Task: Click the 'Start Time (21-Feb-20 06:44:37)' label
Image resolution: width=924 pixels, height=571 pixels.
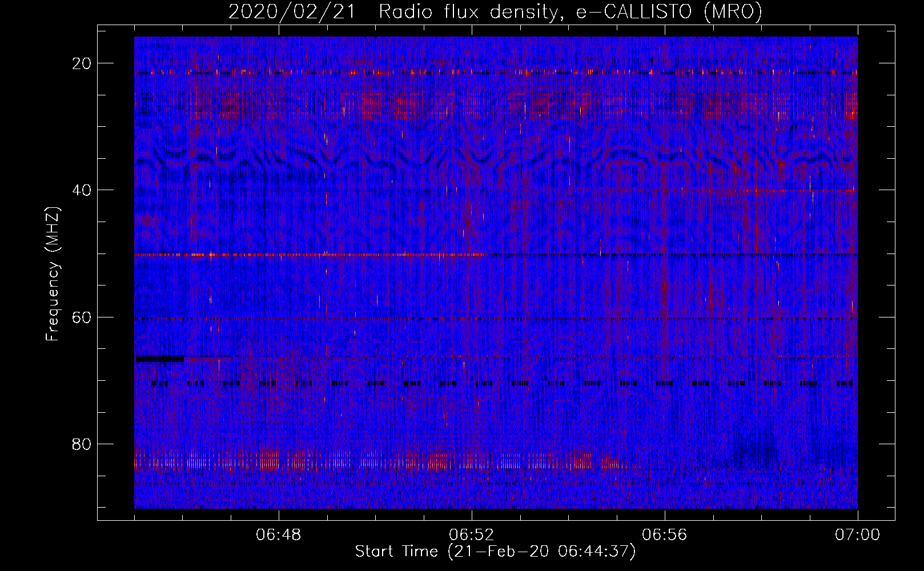Action: pyautogui.click(x=495, y=552)
